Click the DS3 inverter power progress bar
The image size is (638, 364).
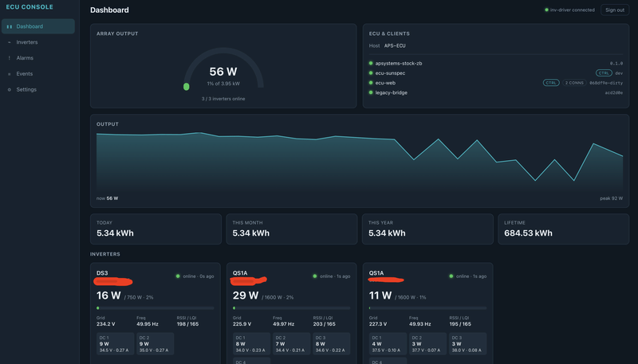pyautogui.click(x=155, y=308)
